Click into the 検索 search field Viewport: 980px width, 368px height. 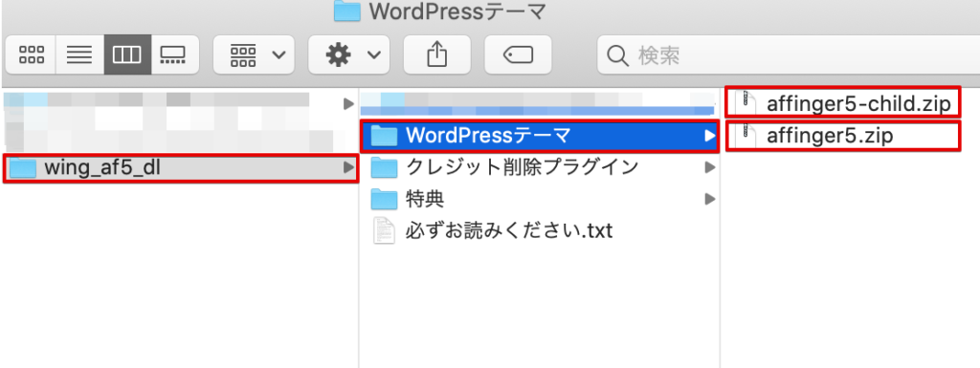pos(789,55)
